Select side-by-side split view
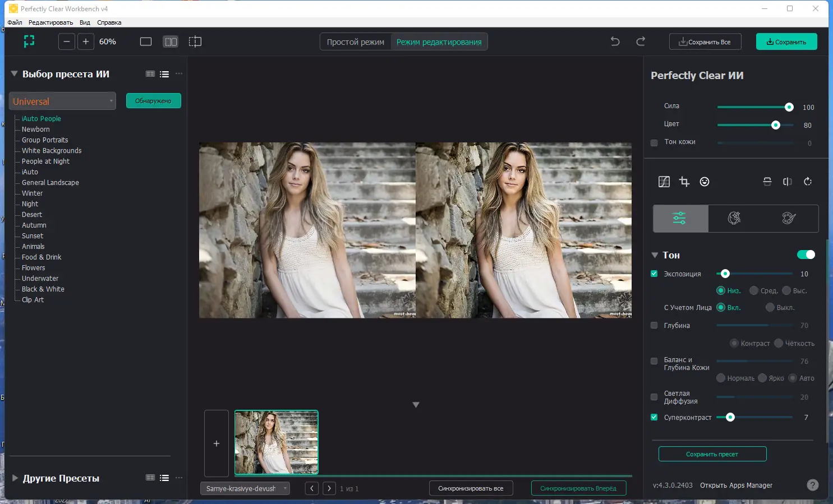 (x=171, y=41)
